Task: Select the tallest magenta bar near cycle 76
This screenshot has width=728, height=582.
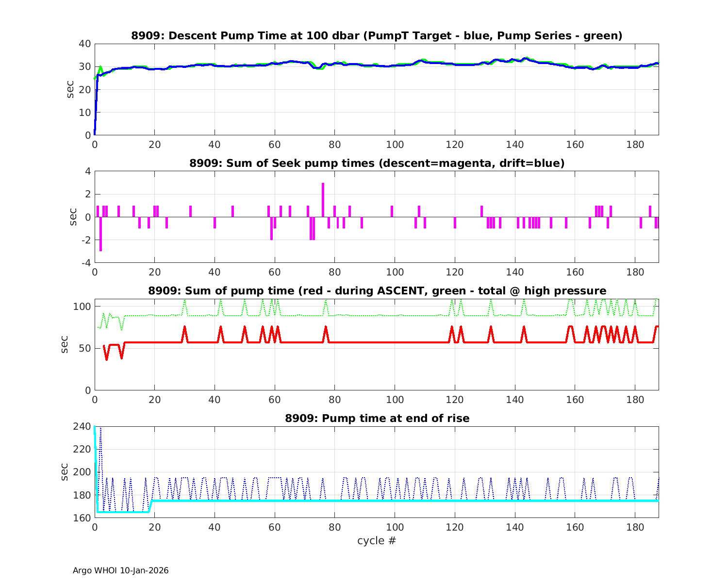Action: (x=323, y=199)
